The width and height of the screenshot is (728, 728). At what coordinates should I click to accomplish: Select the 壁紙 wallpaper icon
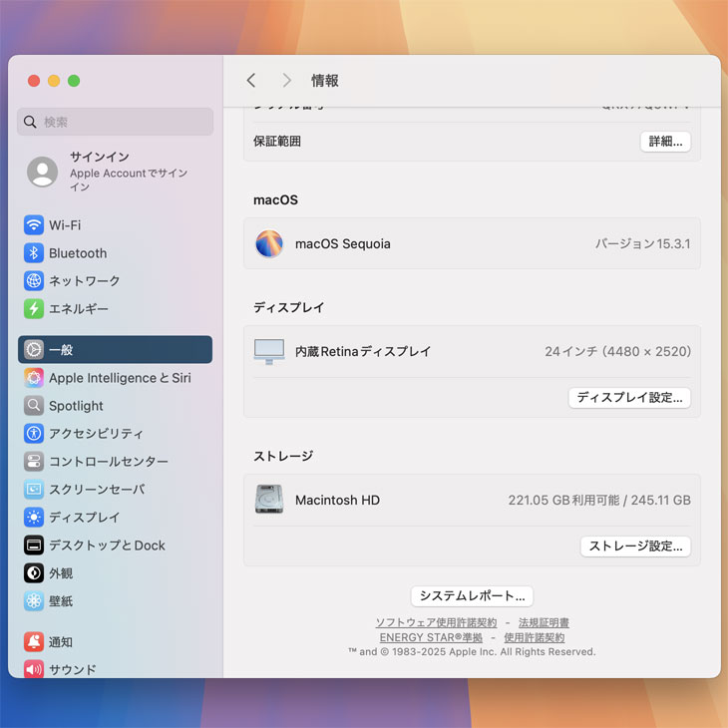click(x=34, y=601)
